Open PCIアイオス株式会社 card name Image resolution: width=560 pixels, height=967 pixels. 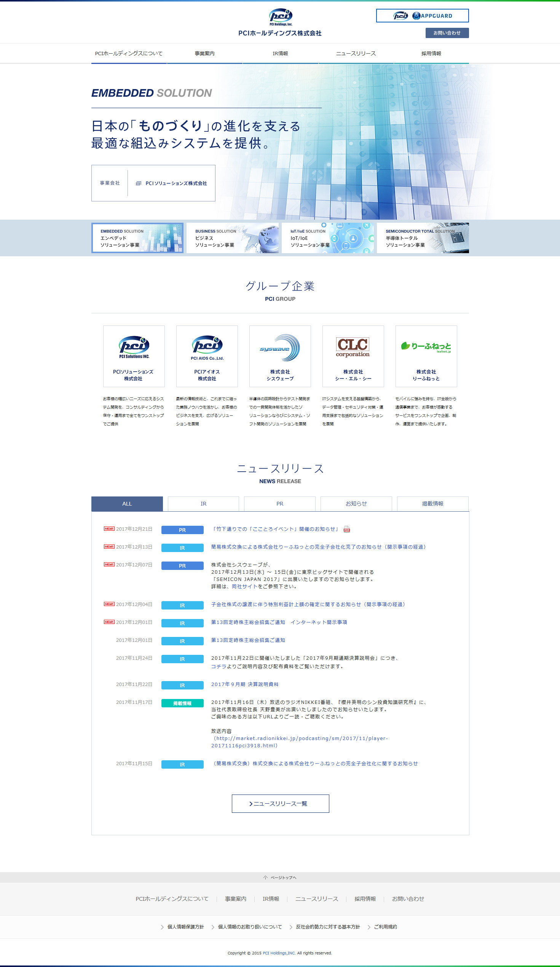click(207, 375)
